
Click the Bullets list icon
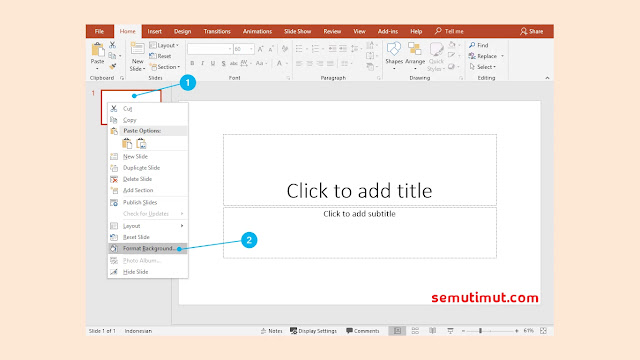(x=299, y=49)
